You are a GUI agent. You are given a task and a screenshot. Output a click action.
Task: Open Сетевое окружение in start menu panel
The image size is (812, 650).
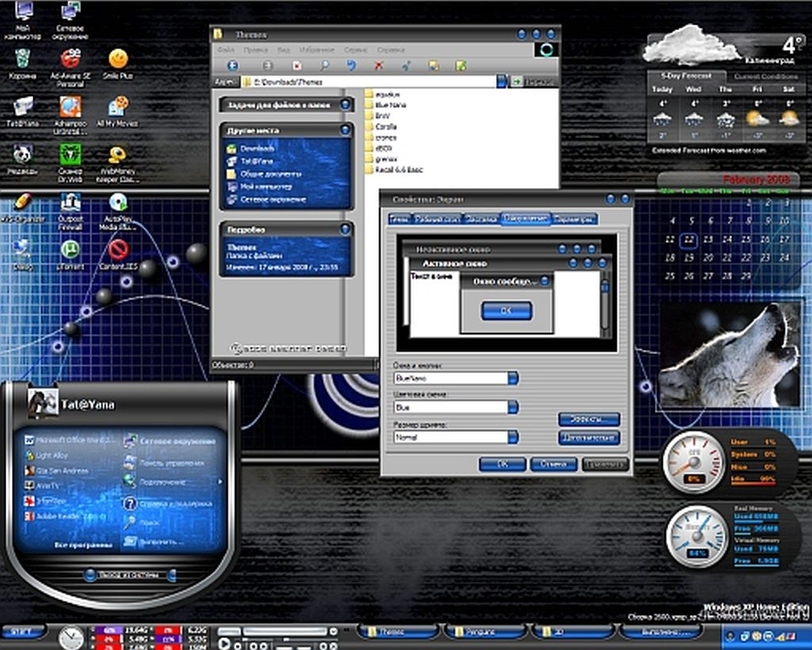[169, 441]
